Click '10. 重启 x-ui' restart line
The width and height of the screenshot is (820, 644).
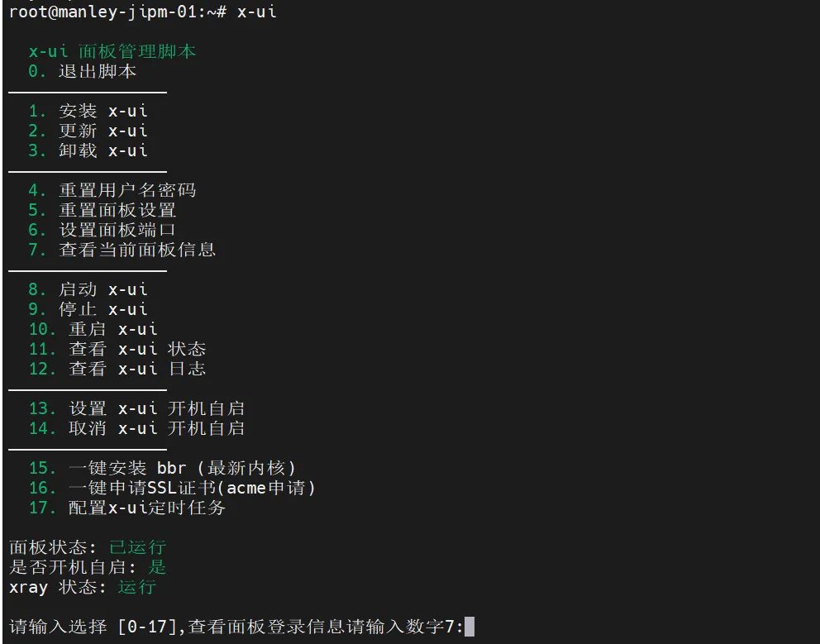(x=93, y=329)
